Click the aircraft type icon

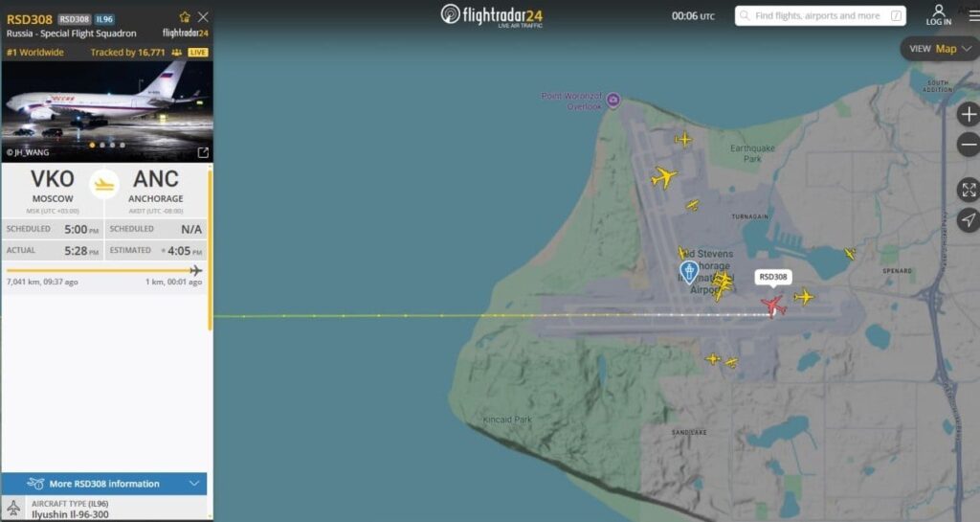point(13,509)
